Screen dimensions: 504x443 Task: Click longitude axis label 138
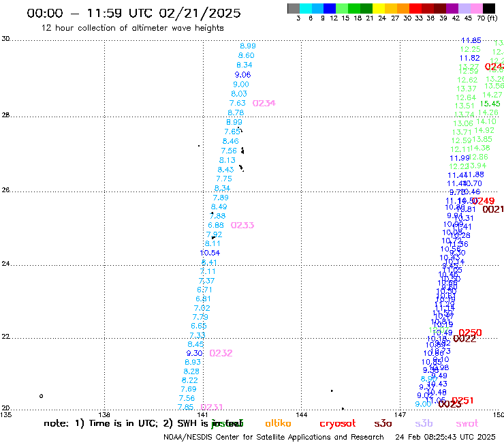(x=104, y=414)
